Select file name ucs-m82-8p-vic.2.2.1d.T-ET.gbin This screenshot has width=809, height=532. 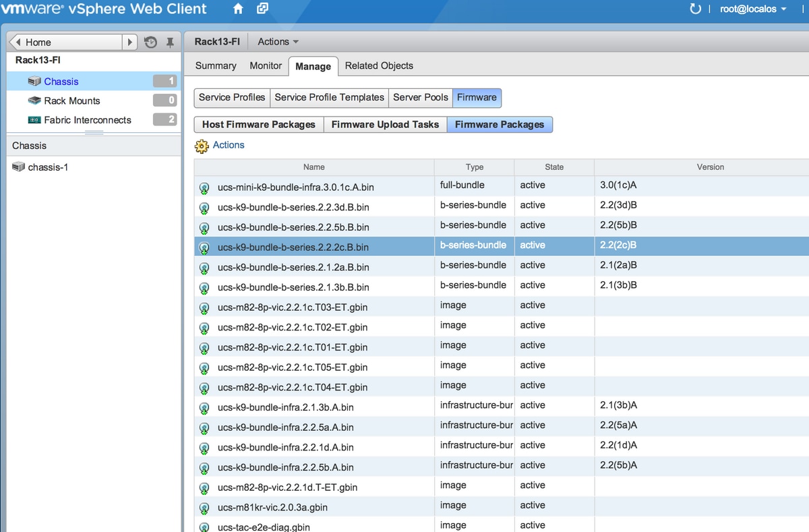288,487
